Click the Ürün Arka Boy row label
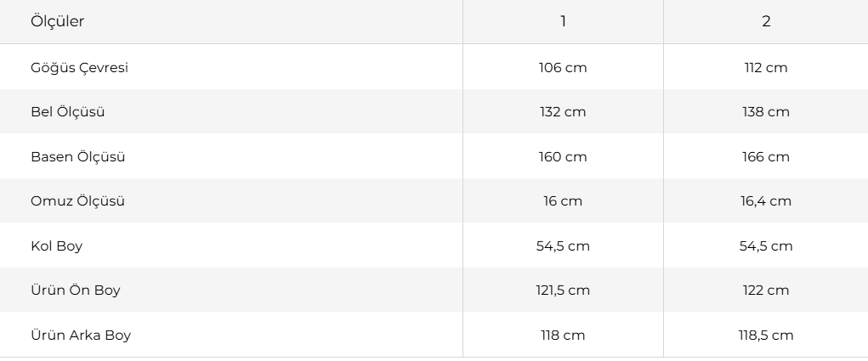 [x=81, y=336]
